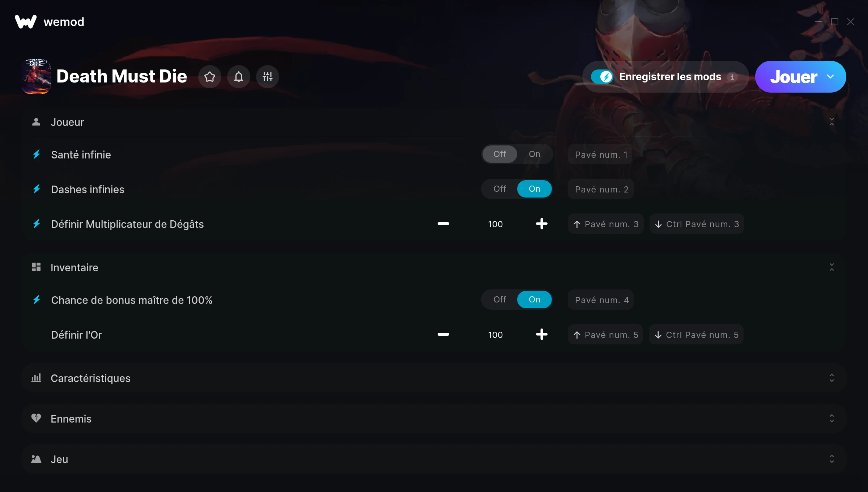Click the Death Must Die game thumbnail

coord(36,77)
